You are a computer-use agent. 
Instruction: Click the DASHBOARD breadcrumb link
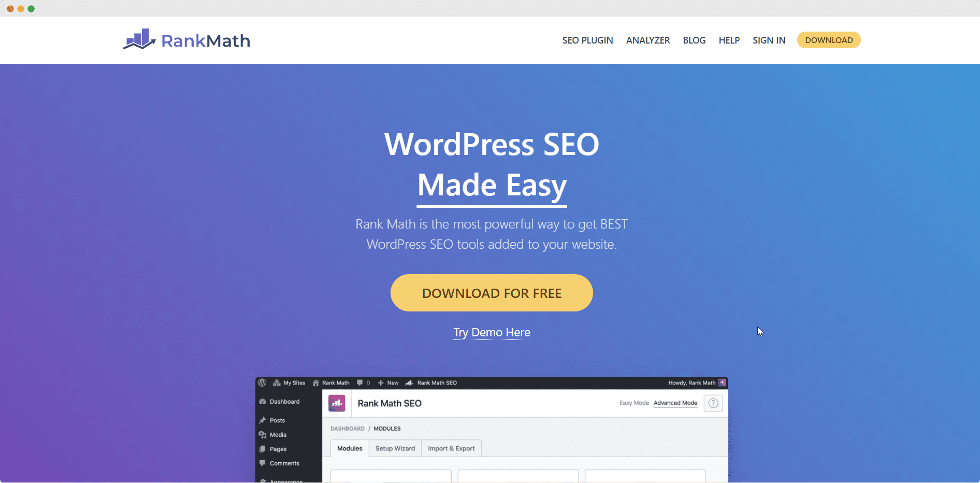coord(348,429)
